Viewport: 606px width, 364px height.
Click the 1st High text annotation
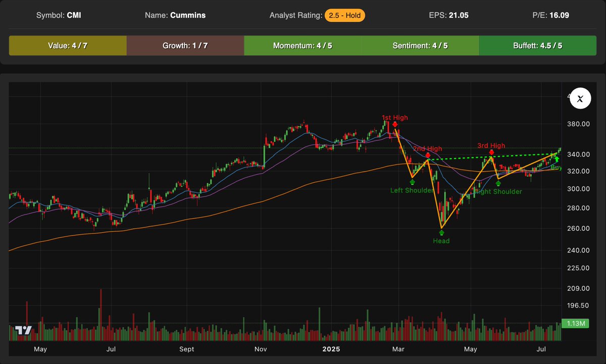(395, 118)
